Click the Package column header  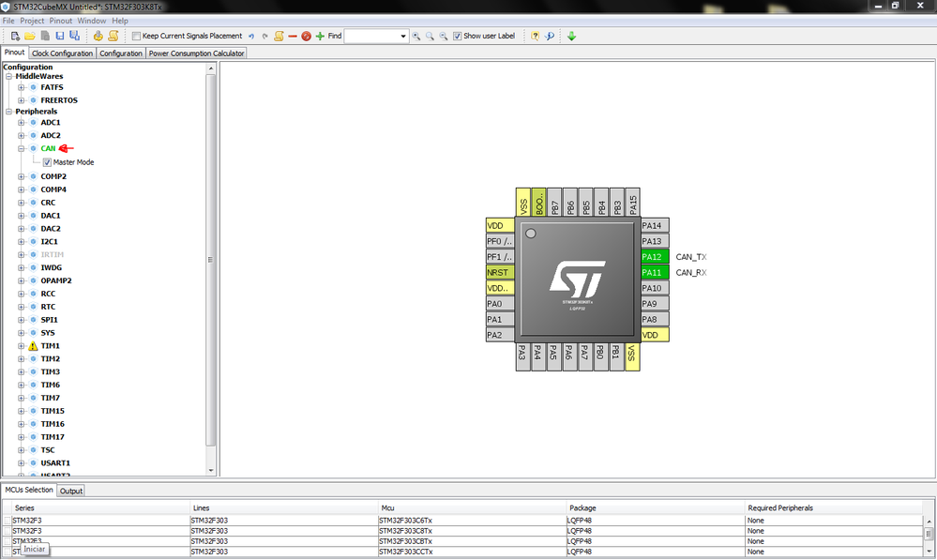657,508
